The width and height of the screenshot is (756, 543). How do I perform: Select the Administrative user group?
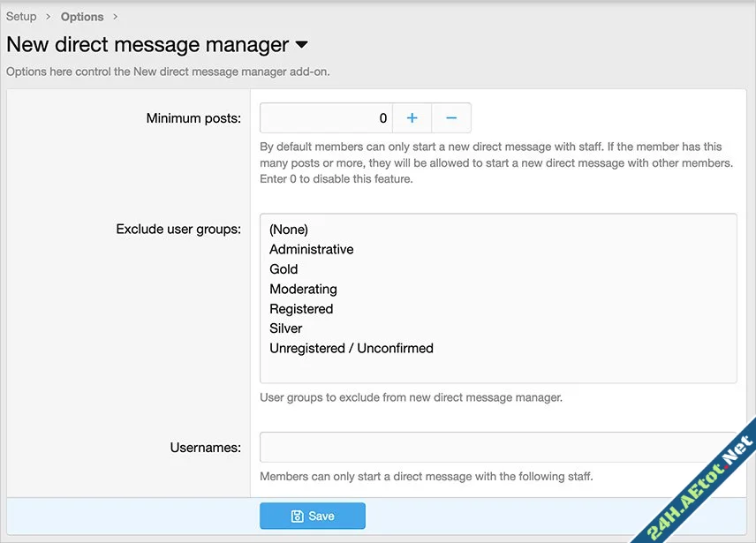[x=311, y=249]
